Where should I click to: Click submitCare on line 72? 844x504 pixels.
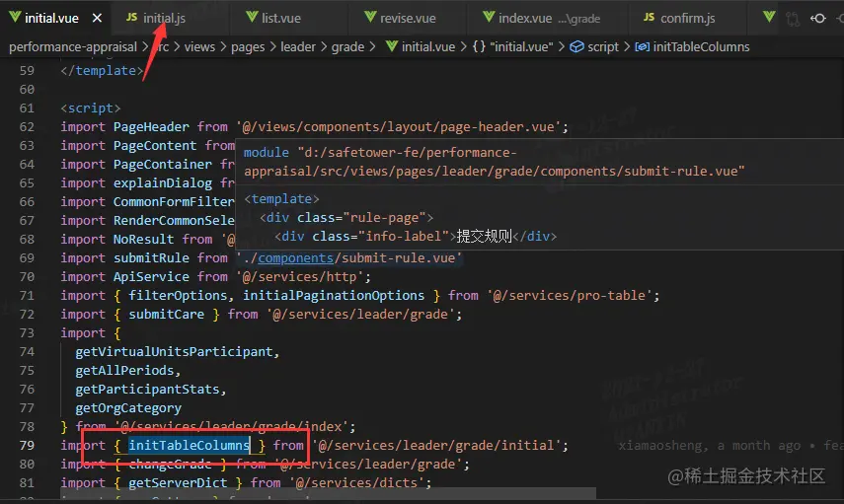click(x=166, y=314)
